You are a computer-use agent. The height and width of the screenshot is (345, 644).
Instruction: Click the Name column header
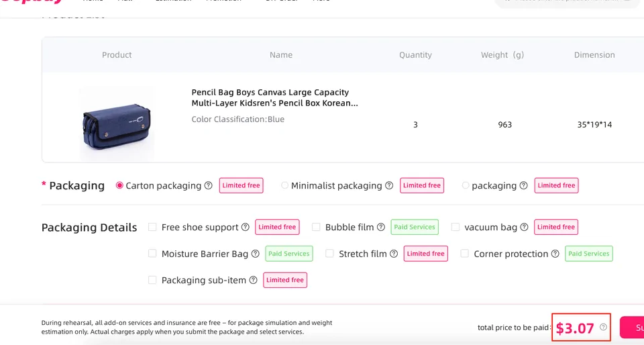[281, 55]
